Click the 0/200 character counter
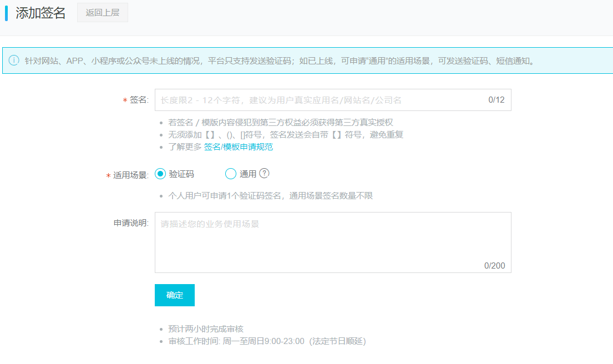This screenshot has height=364, width=613. tap(496, 265)
